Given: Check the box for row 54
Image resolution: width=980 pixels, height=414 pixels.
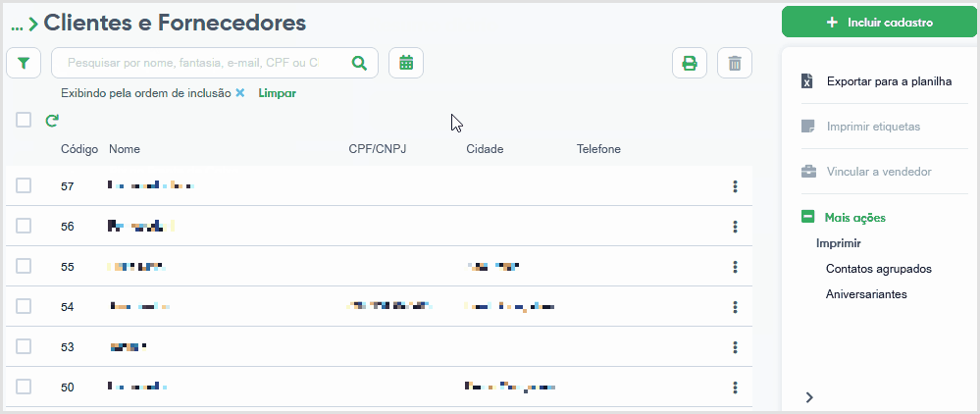Looking at the screenshot, I should pyautogui.click(x=24, y=306).
